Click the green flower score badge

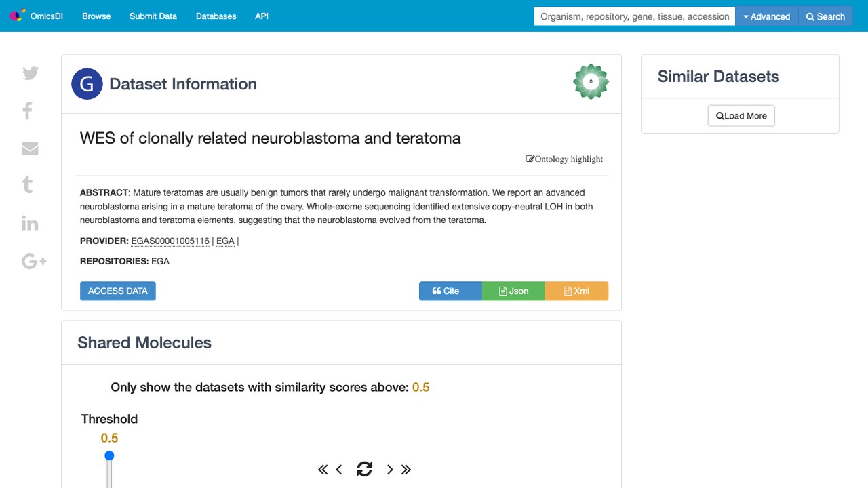pos(591,81)
